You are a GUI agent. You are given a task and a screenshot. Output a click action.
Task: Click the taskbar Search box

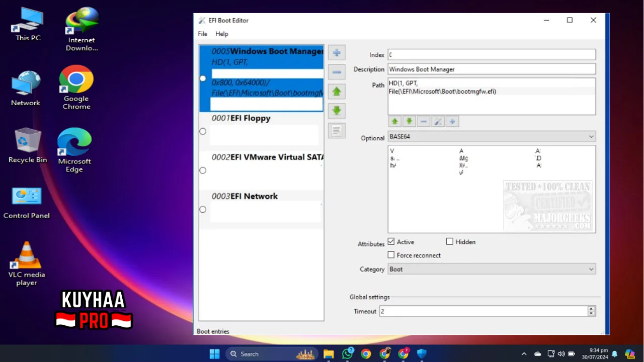(272, 354)
